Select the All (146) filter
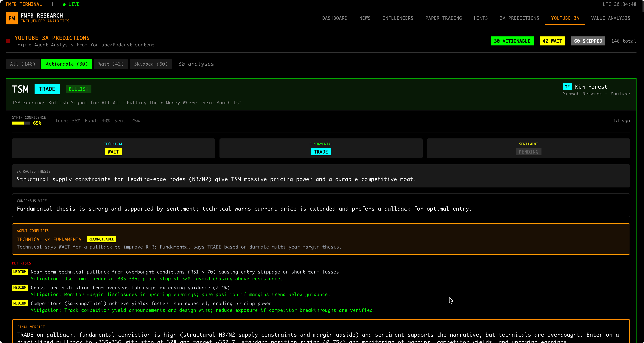This screenshot has width=644, height=343. click(23, 64)
